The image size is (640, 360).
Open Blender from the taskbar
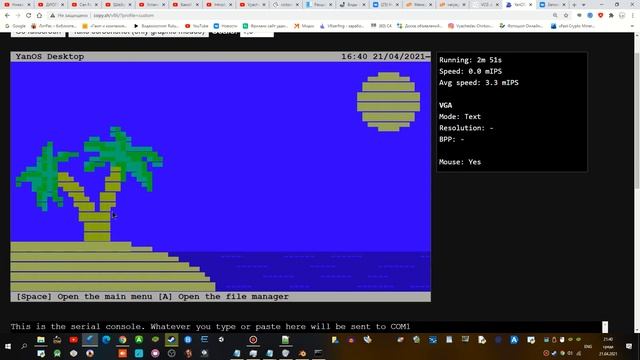[302, 353]
